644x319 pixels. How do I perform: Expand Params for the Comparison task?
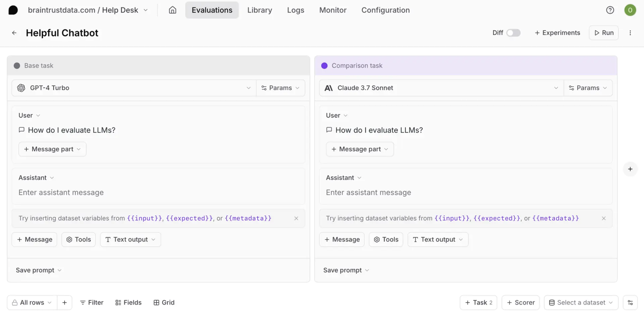click(x=588, y=88)
